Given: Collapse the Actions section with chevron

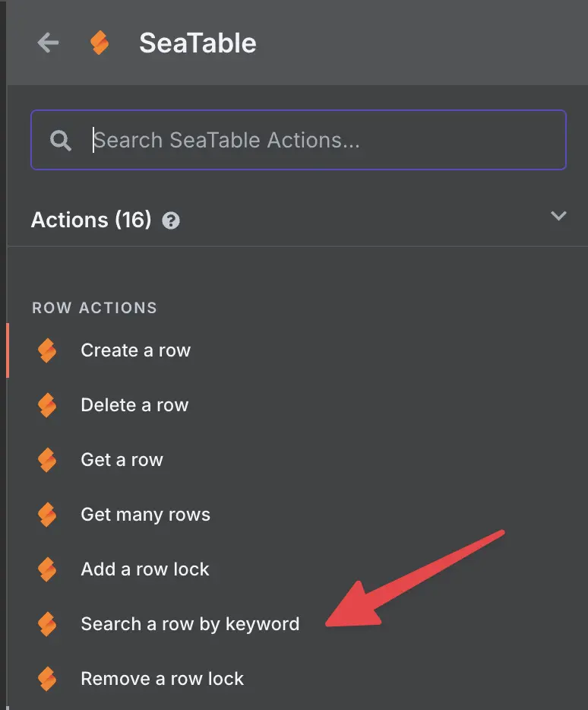Looking at the screenshot, I should tap(558, 216).
